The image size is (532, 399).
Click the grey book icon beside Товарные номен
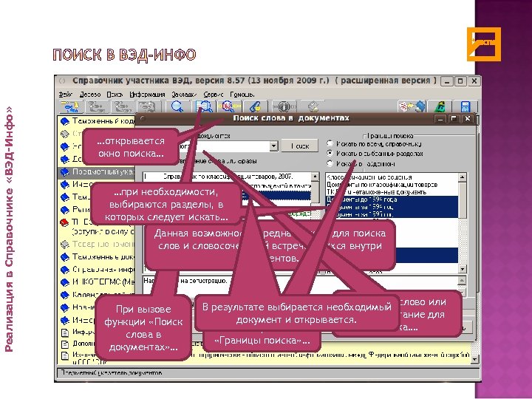click(x=64, y=244)
